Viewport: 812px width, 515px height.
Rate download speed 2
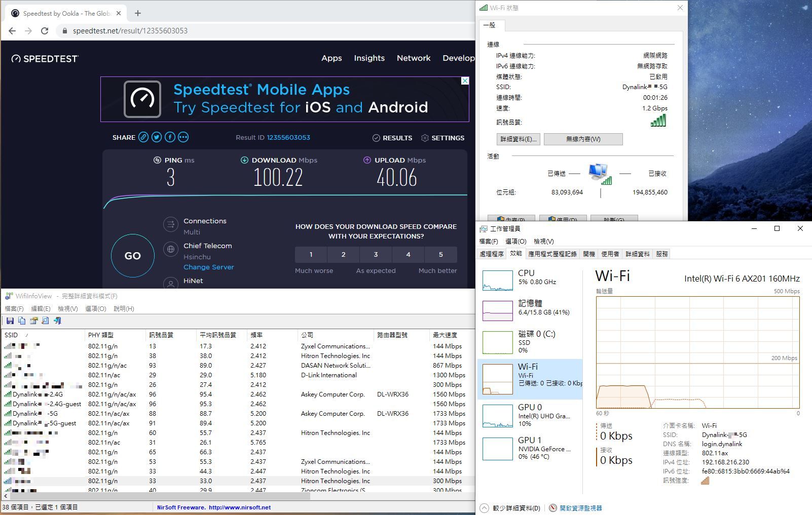pos(344,254)
